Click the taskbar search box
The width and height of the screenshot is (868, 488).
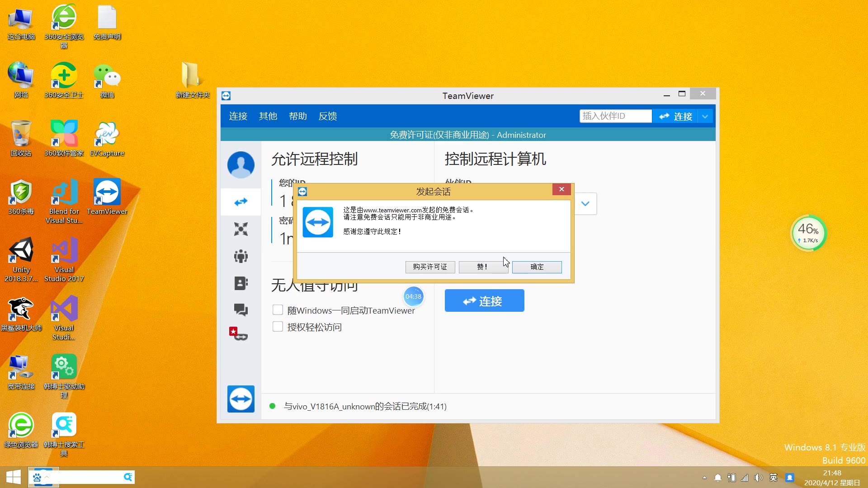(82, 477)
